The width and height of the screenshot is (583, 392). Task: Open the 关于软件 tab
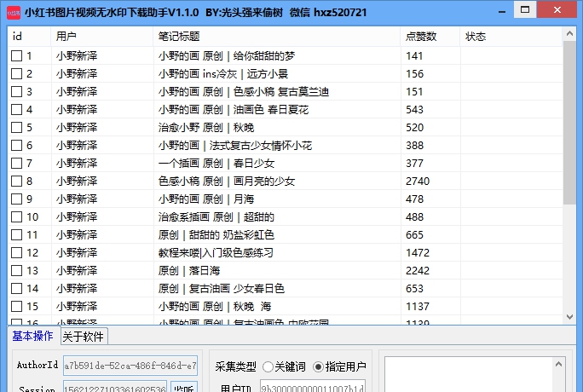click(x=83, y=337)
